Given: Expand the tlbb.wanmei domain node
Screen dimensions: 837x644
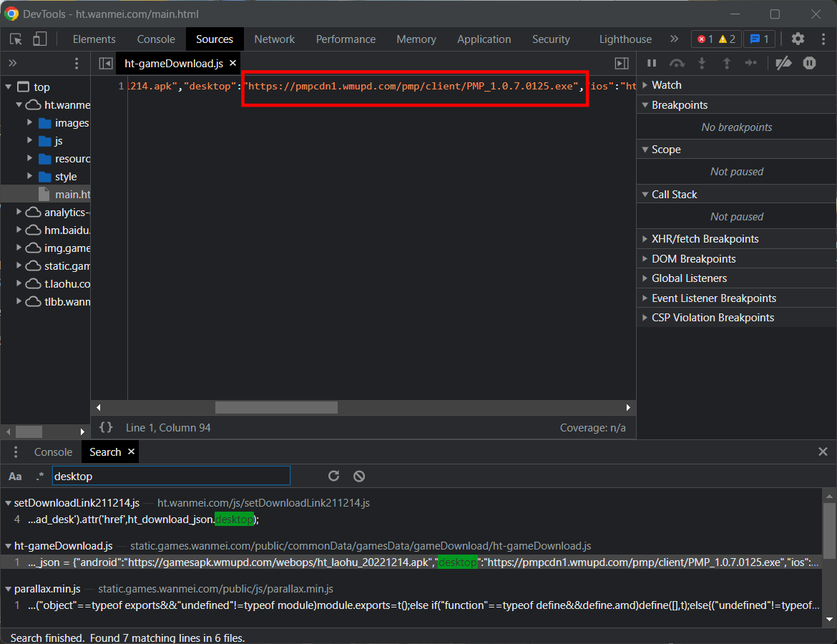Looking at the screenshot, I should pyautogui.click(x=19, y=302).
